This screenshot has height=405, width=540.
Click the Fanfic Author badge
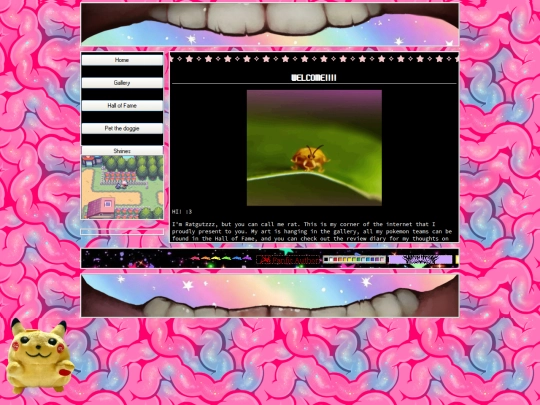click(x=288, y=260)
